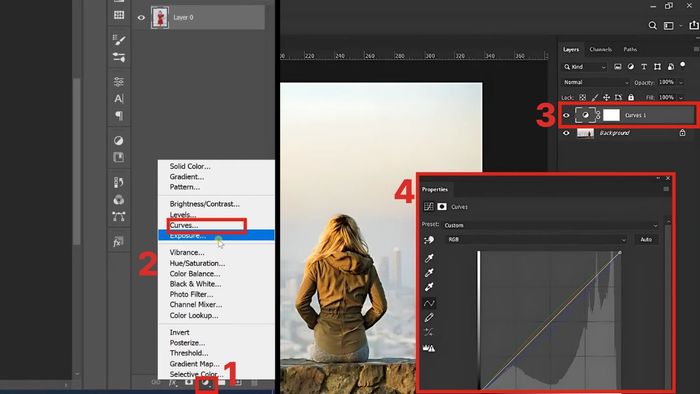Select the white point eyedropper
The height and width of the screenshot is (394, 700).
click(429, 286)
